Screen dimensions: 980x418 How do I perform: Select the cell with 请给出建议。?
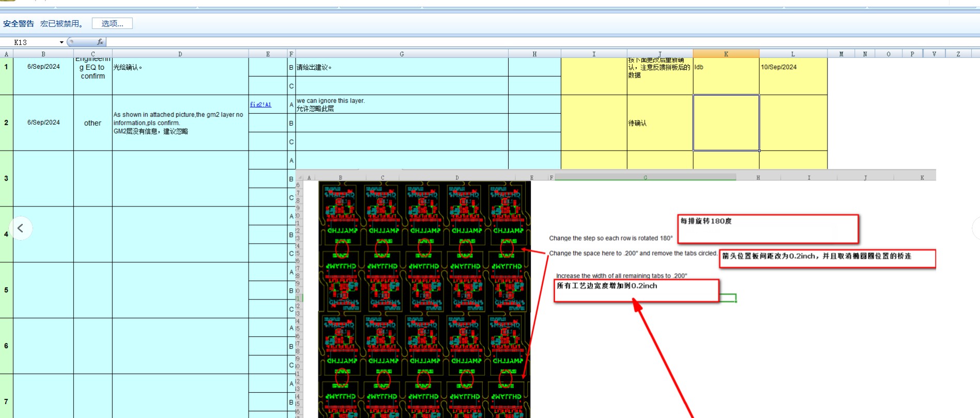pyautogui.click(x=402, y=67)
